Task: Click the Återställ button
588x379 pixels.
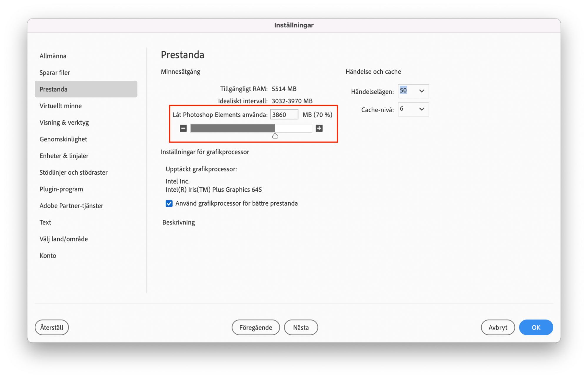Action: [x=52, y=327]
